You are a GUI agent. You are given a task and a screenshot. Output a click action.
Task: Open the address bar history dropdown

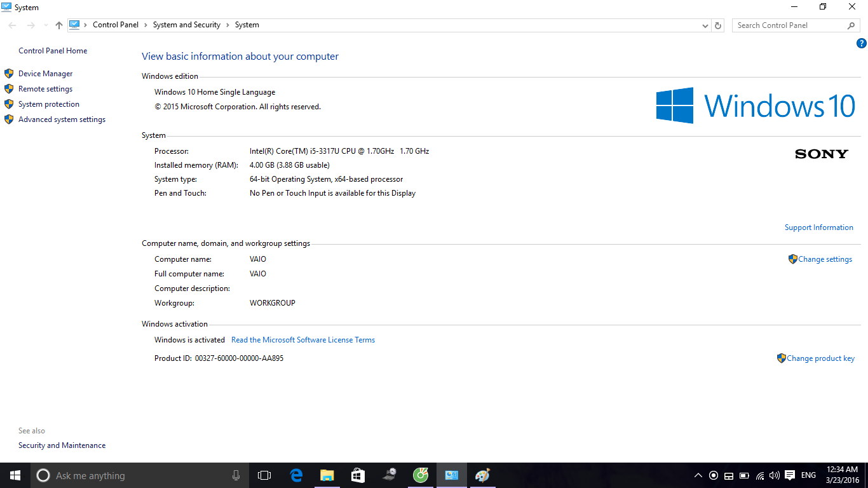coord(705,25)
